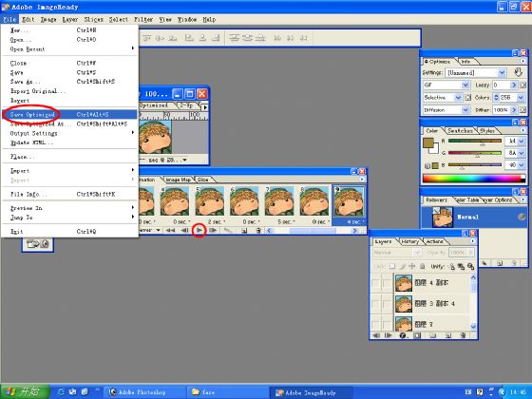532x399 pixels.
Task: Open the face folder taskbar button
Action: pyautogui.click(x=228, y=392)
